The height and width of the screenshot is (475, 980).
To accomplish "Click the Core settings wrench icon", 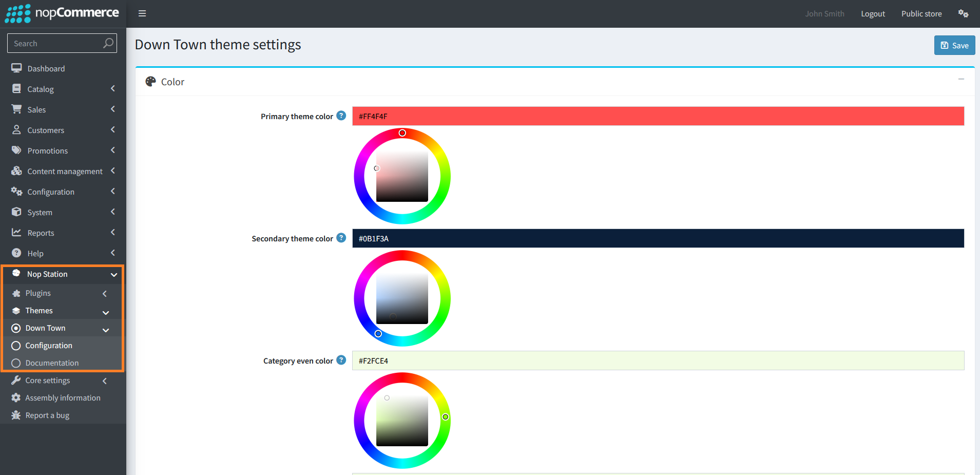I will (16, 381).
